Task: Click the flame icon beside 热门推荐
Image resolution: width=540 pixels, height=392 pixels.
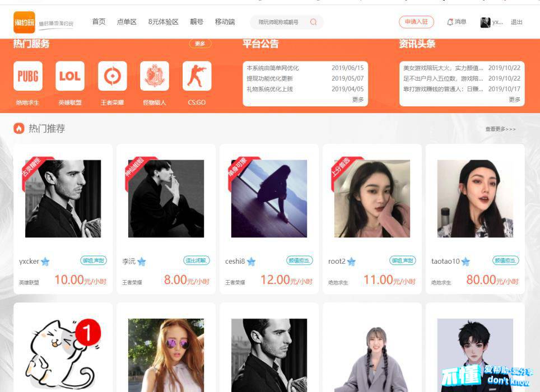Action: click(19, 128)
